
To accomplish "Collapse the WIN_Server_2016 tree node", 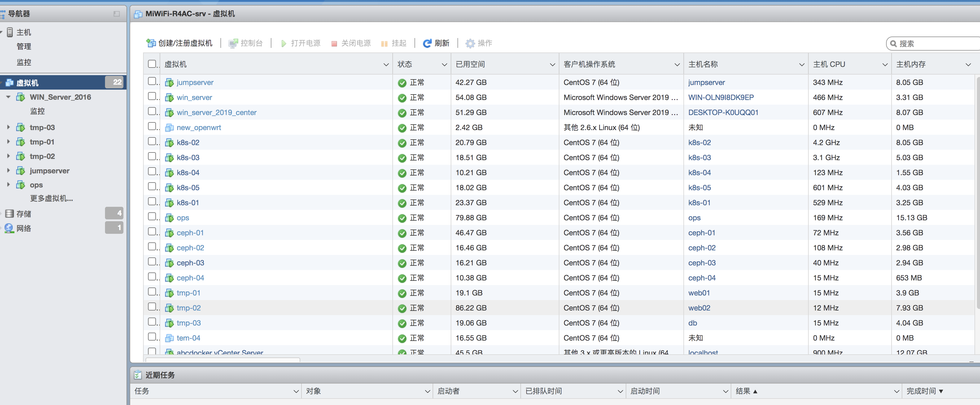I will [x=8, y=97].
